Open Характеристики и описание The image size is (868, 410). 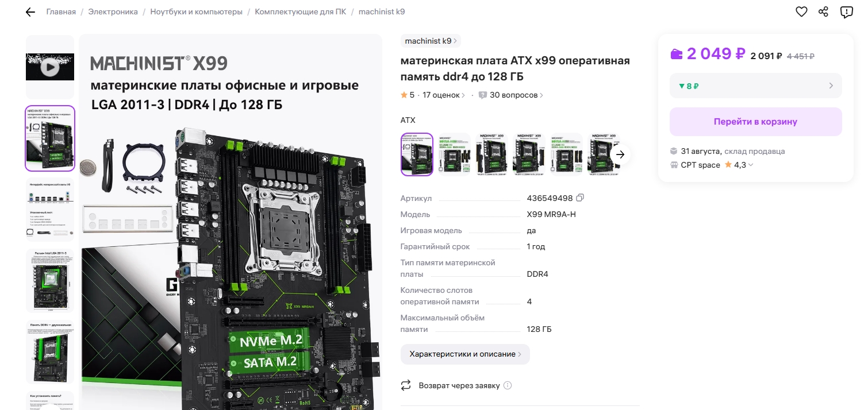pos(465,354)
